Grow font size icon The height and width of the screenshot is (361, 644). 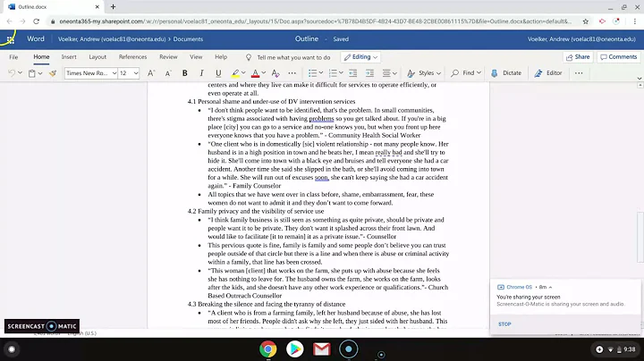pyautogui.click(x=151, y=73)
